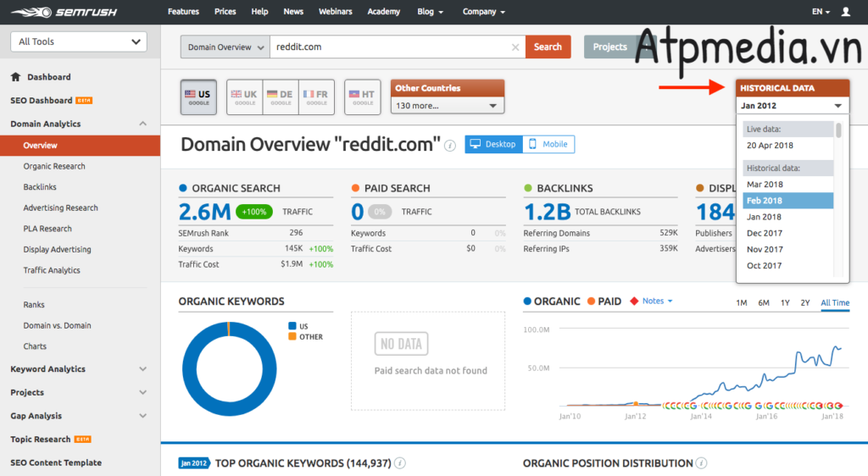Select the DE Google database
The height and width of the screenshot is (476, 868).
click(x=281, y=97)
